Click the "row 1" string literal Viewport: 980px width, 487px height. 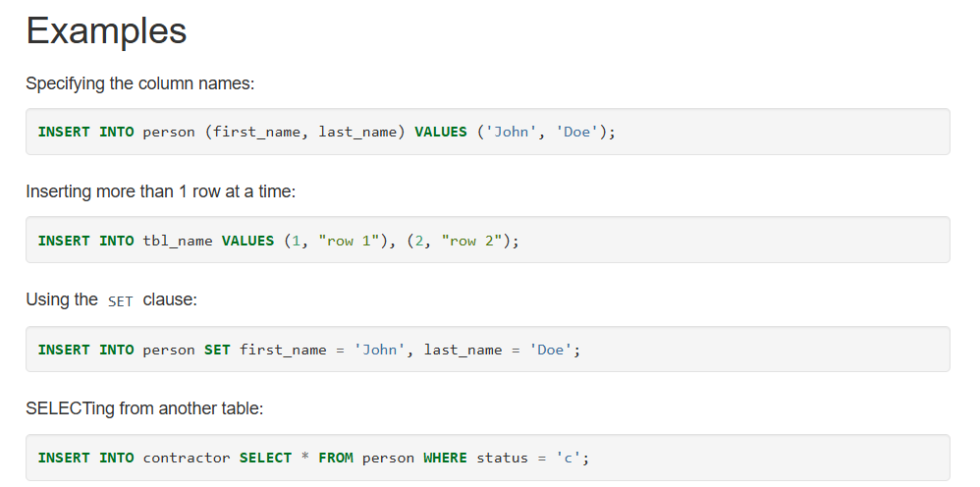(x=349, y=241)
